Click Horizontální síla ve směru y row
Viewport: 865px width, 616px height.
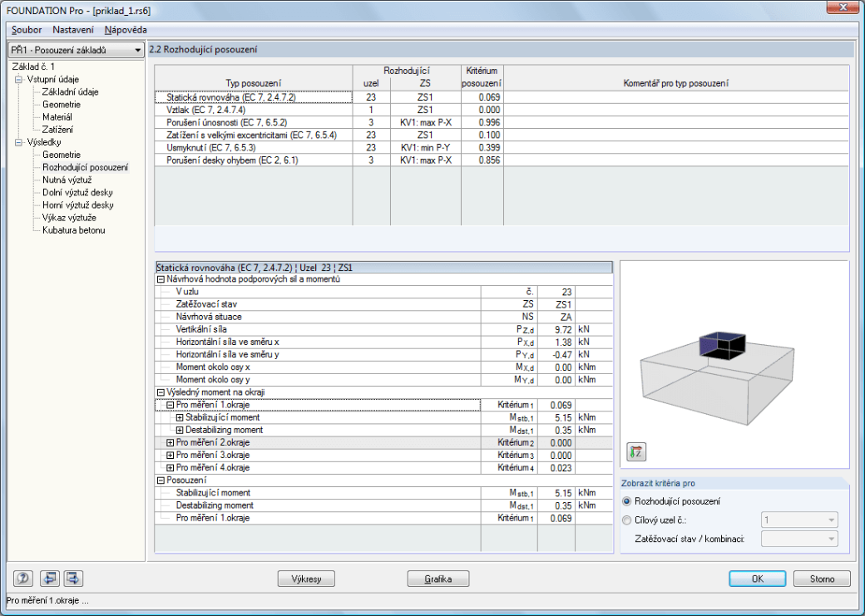tap(383, 355)
